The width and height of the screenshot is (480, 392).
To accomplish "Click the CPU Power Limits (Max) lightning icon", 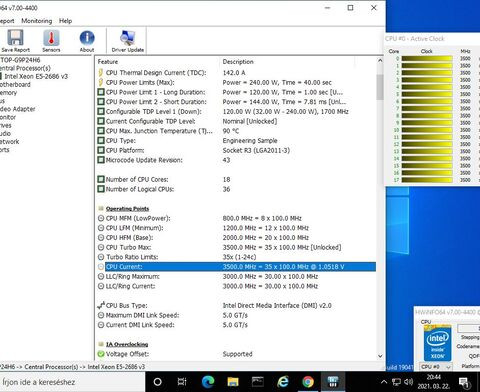I will click(101, 82).
